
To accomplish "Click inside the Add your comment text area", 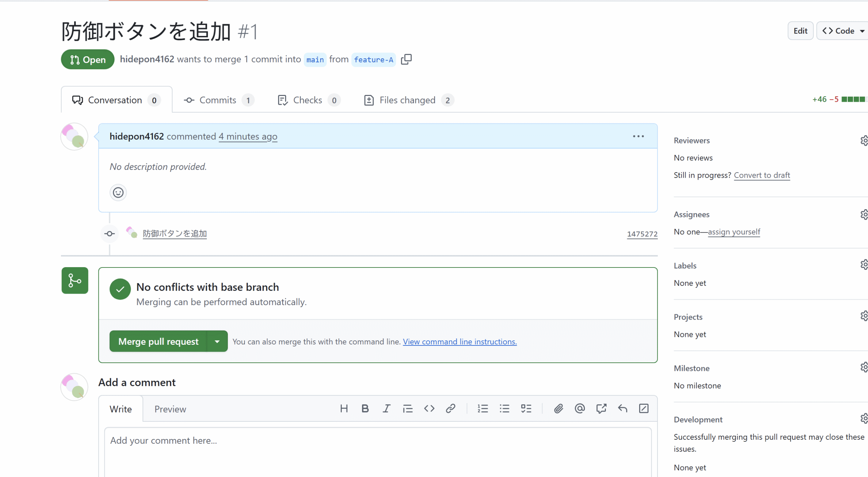I will tap(378, 452).
